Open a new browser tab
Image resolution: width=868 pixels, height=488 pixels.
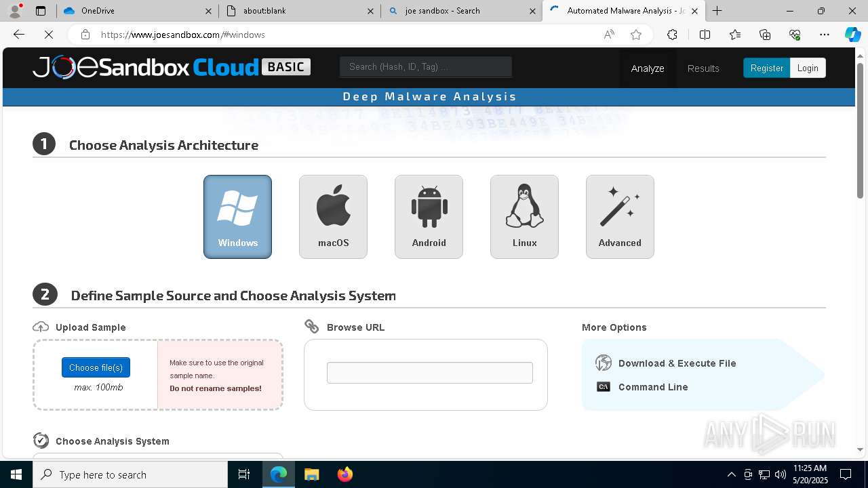[x=717, y=11]
